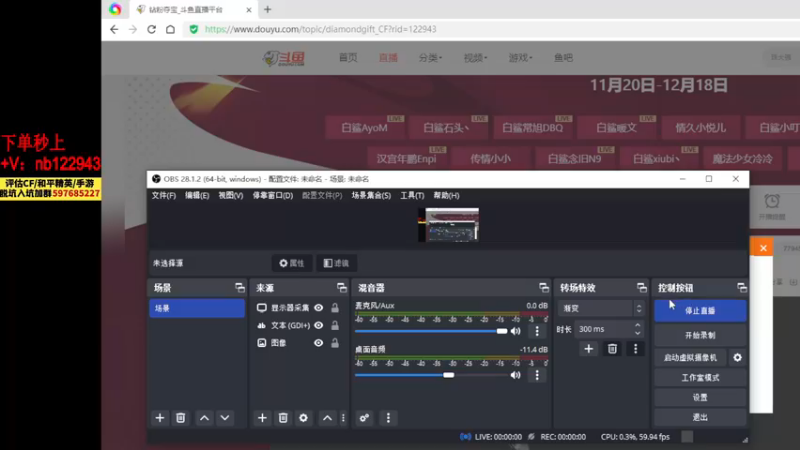
Task: Open transition type dropdown
Action: [x=601, y=308]
